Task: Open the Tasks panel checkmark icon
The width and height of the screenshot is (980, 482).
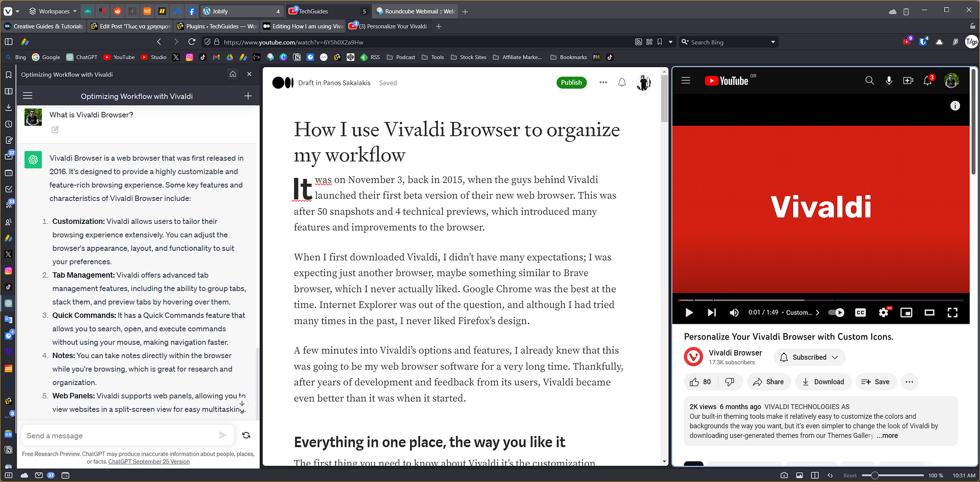Action: click(8, 189)
